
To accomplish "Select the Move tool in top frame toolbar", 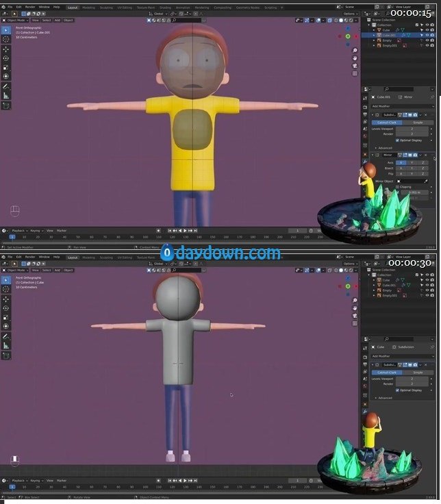I will pos(5,49).
